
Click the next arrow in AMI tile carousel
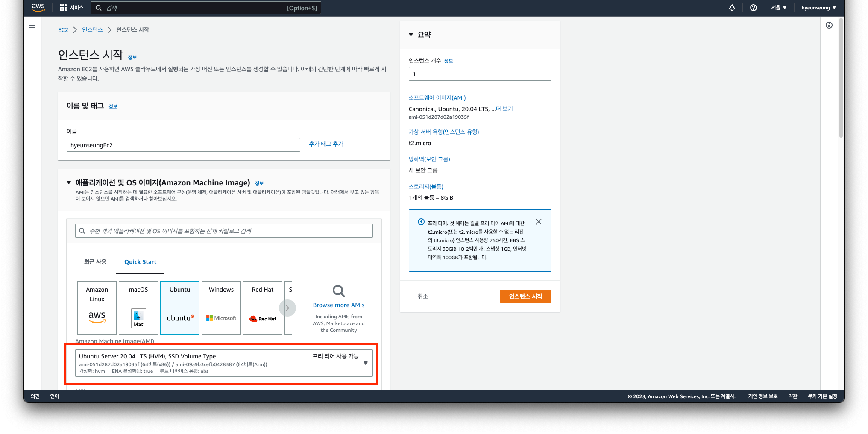click(287, 308)
